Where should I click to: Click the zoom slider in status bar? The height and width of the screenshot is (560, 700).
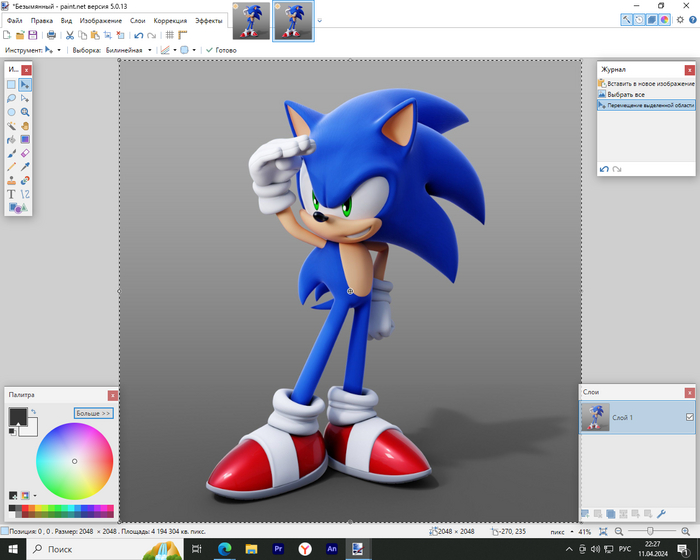651,531
